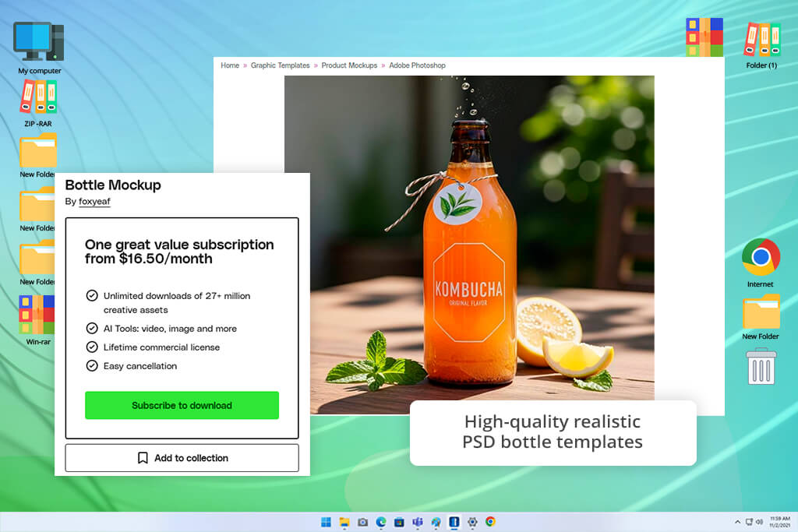Open the ZIP -RAR desktop icon

tap(38, 97)
